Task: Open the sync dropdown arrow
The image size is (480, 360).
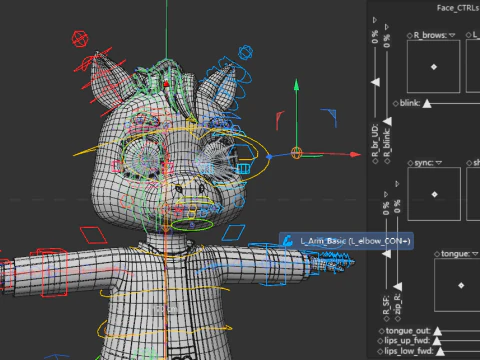Action: point(439,163)
